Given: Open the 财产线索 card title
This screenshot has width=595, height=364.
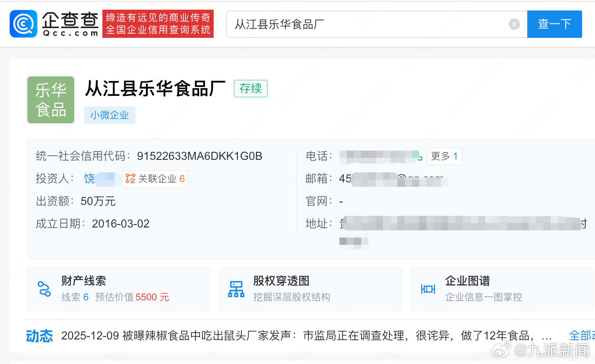Looking at the screenshot, I should coord(84,281).
